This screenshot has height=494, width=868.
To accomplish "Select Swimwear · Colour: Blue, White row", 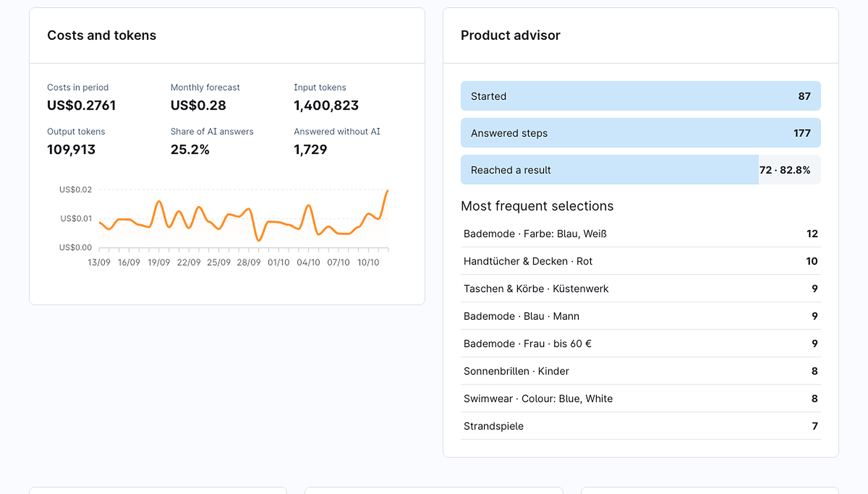I will coord(640,399).
